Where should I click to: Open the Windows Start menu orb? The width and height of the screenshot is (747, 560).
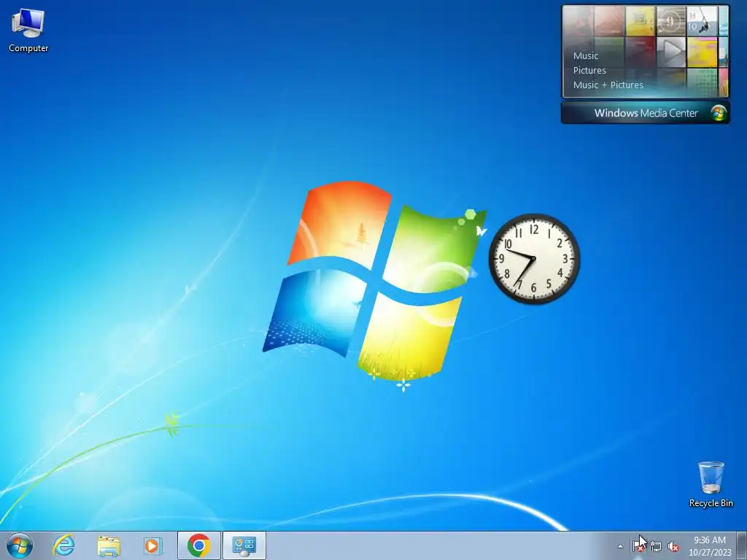click(20, 545)
